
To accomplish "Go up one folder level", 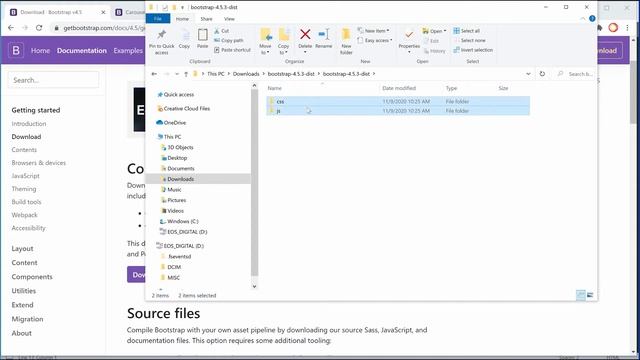I will click(186, 74).
